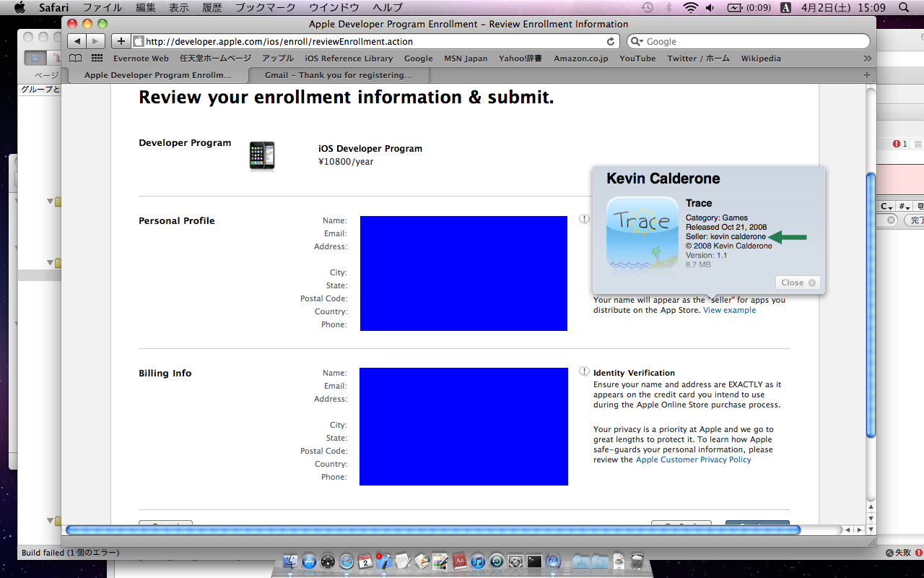Open the YouTube bookmark
Viewport: 924px width, 578px height.
[637, 59]
